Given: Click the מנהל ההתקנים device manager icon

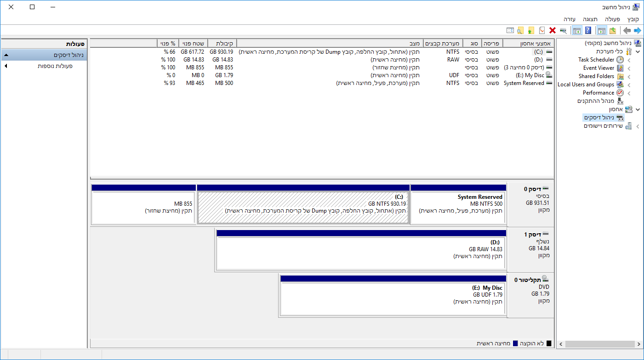Looking at the screenshot, I should pyautogui.click(x=620, y=101).
